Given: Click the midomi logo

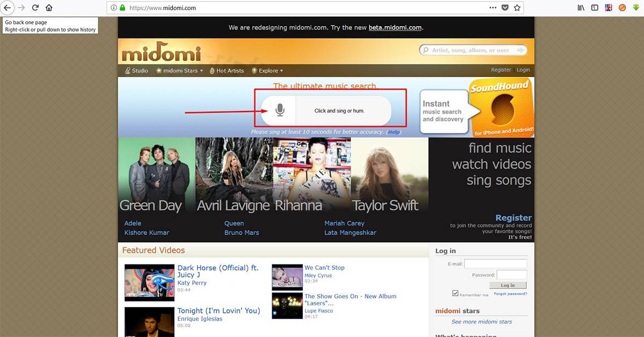Looking at the screenshot, I should point(161,53).
